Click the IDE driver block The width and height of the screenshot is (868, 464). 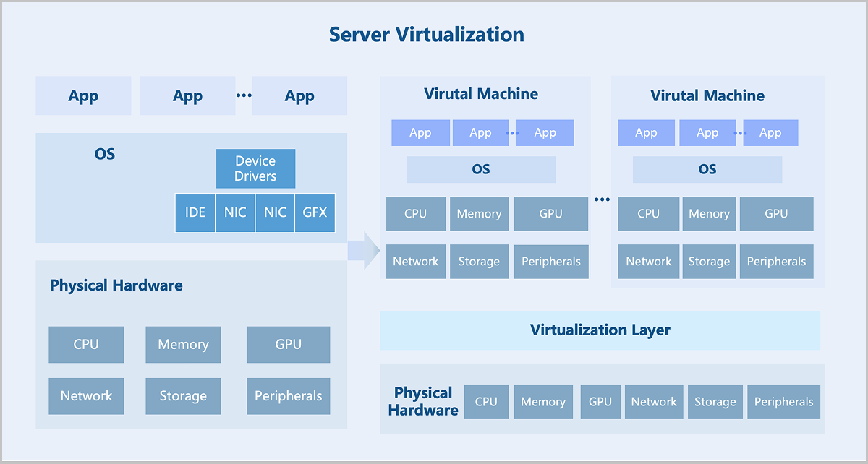(195, 212)
